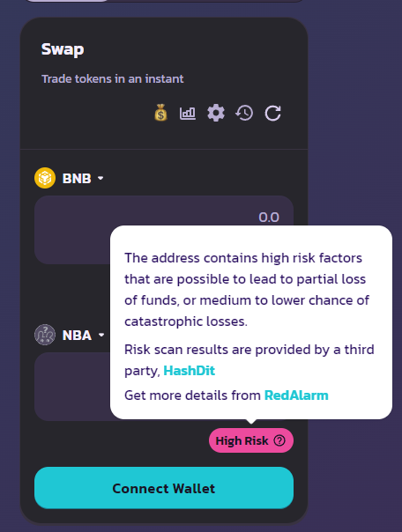Click the High Risk question mark icon
The image size is (402, 532).
[279, 440]
